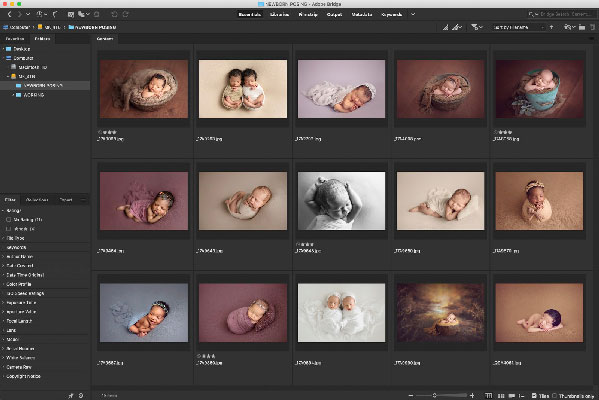Click the boomerang return-to-app icon
The image size is (599, 400).
pos(55,15)
